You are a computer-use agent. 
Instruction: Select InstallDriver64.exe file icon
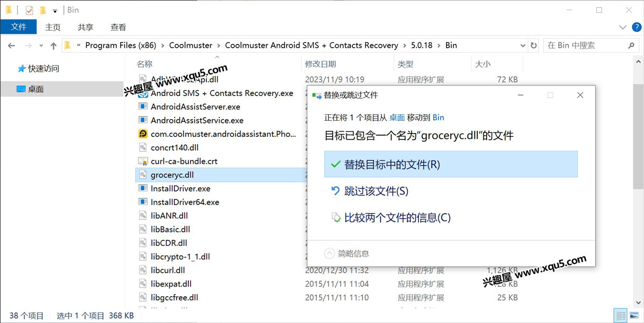[x=143, y=202]
